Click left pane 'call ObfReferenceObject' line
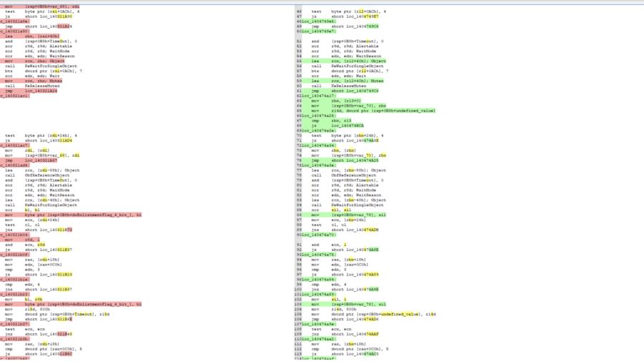 coord(37,175)
